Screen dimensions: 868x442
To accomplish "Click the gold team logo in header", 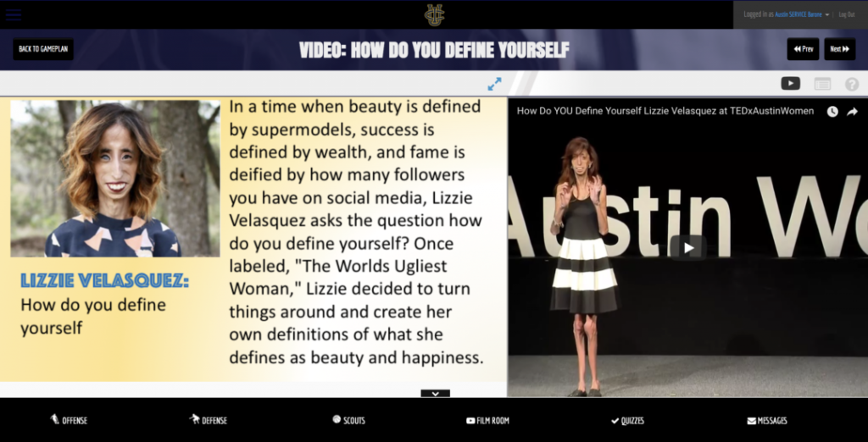I will coord(434,14).
